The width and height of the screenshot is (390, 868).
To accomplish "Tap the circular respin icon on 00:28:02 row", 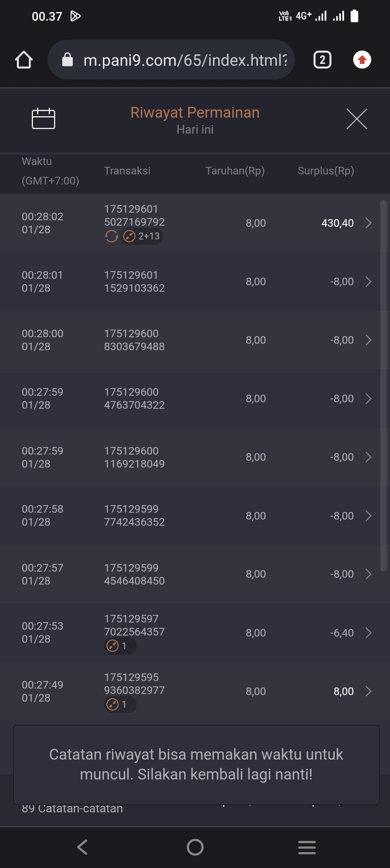I will coord(112,236).
